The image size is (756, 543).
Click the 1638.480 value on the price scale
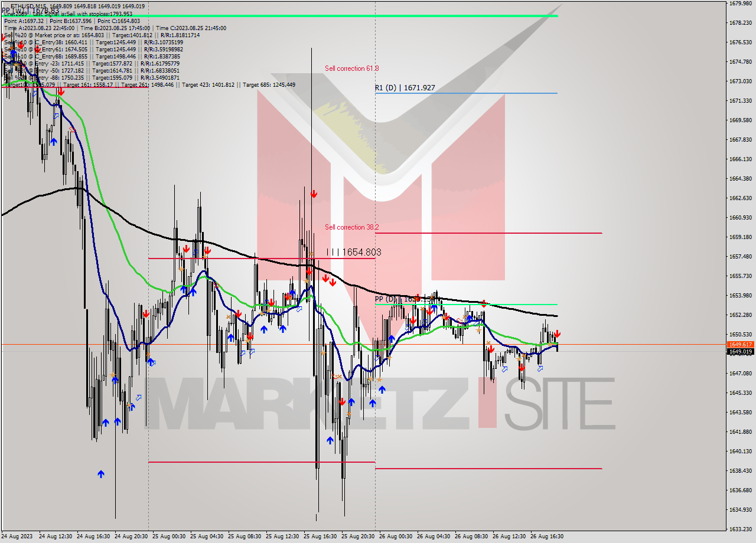point(741,471)
